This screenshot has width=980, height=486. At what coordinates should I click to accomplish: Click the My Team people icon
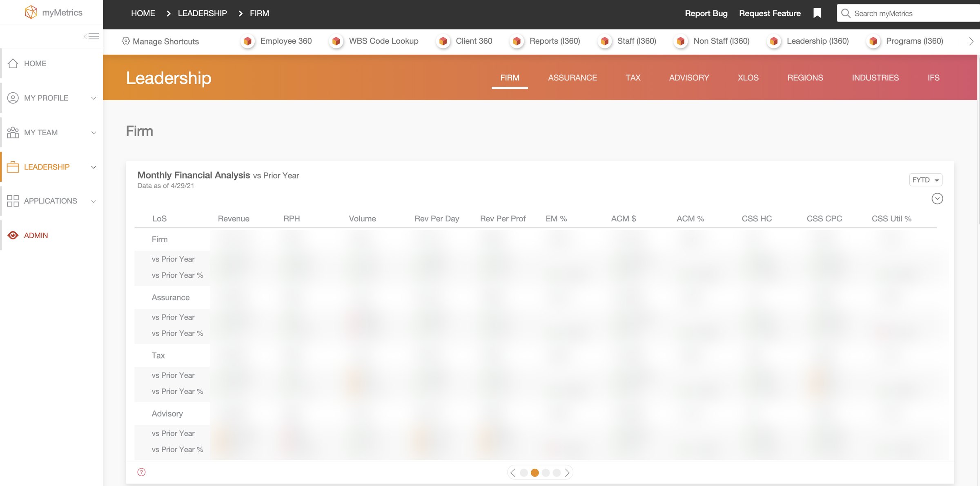13,132
